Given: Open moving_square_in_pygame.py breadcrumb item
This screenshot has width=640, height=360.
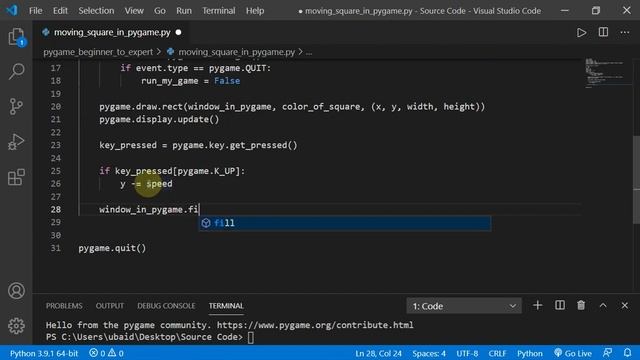Looking at the screenshot, I should tap(236, 52).
